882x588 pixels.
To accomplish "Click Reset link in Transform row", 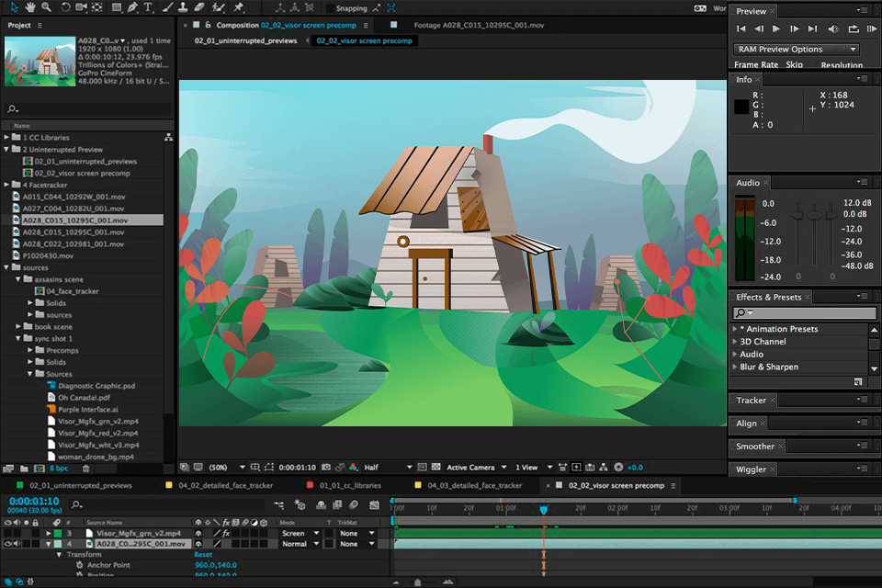I will pyautogui.click(x=203, y=555).
